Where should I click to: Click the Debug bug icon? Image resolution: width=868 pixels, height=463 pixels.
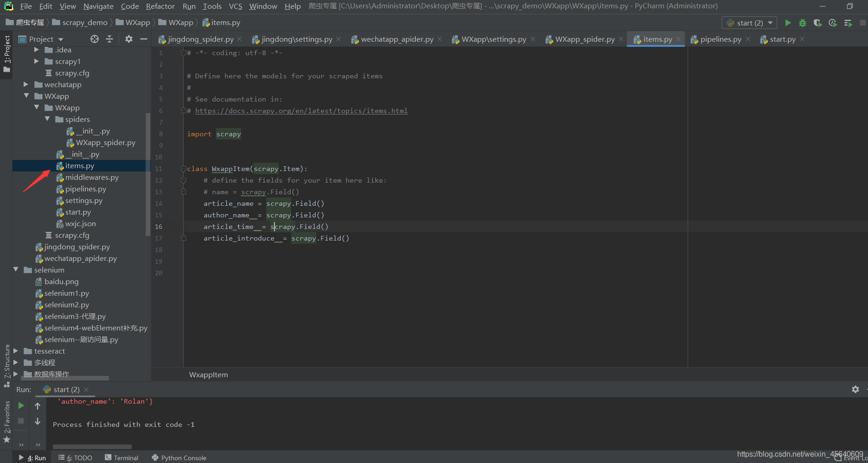803,23
